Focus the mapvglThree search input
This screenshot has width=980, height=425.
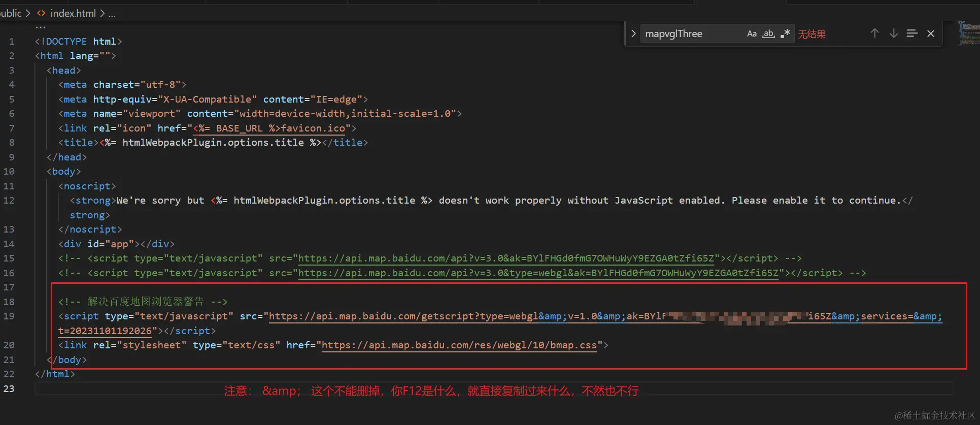click(693, 34)
